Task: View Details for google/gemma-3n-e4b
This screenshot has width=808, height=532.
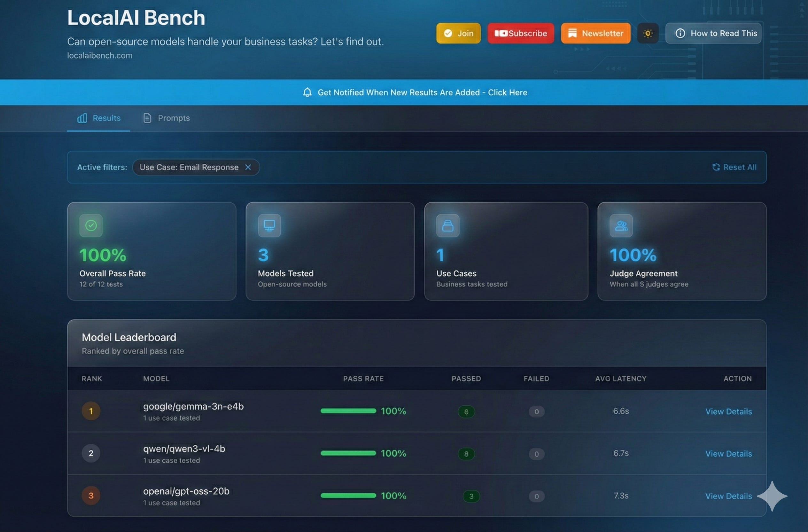Action: (728, 411)
